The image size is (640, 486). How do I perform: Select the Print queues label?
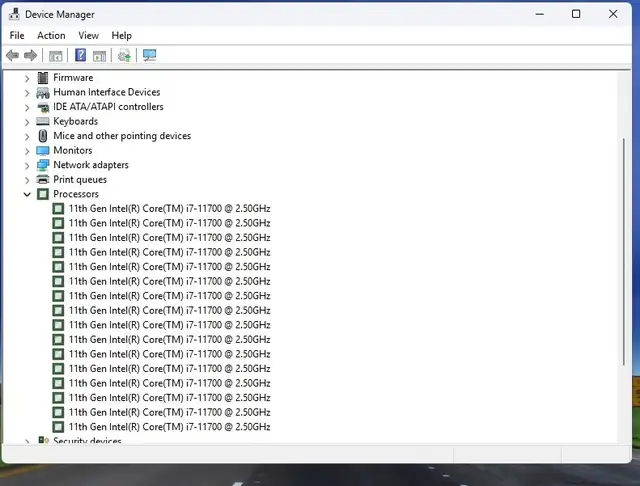pyautogui.click(x=80, y=180)
